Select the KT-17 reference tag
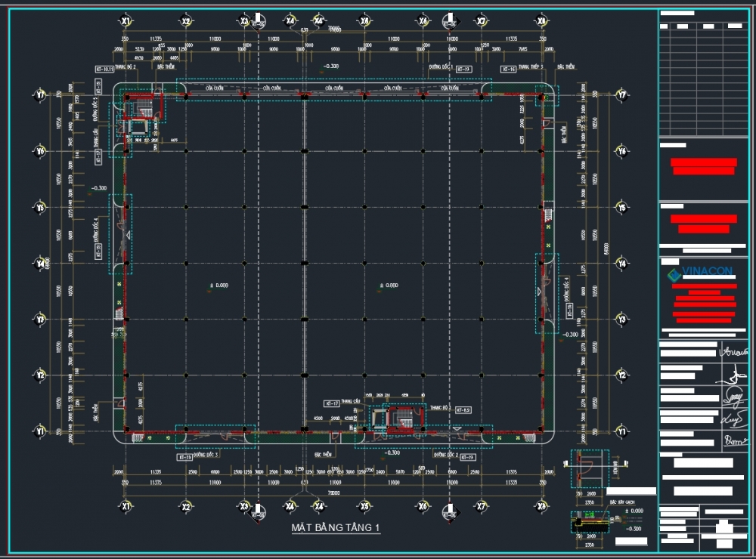756x559 pixels. pos(330,403)
